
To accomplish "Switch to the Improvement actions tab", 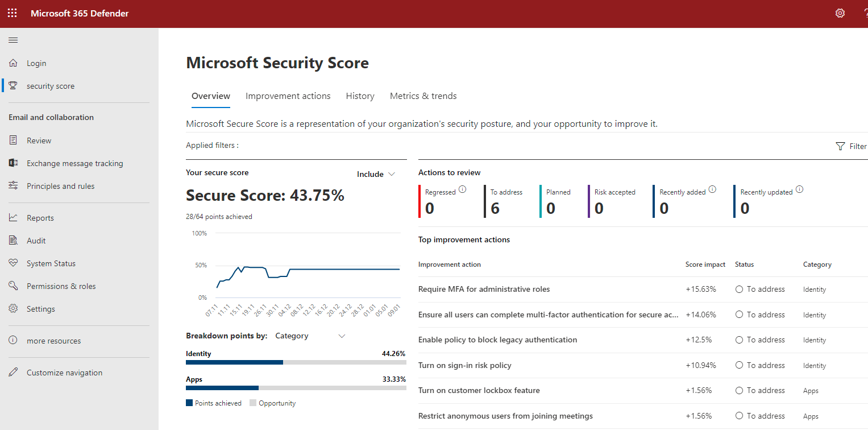I will (288, 96).
